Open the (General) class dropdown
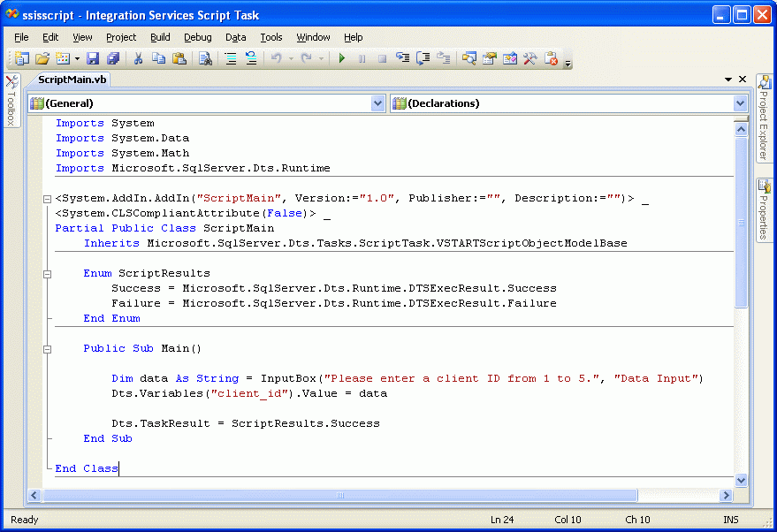The image size is (777, 532). pos(378,103)
